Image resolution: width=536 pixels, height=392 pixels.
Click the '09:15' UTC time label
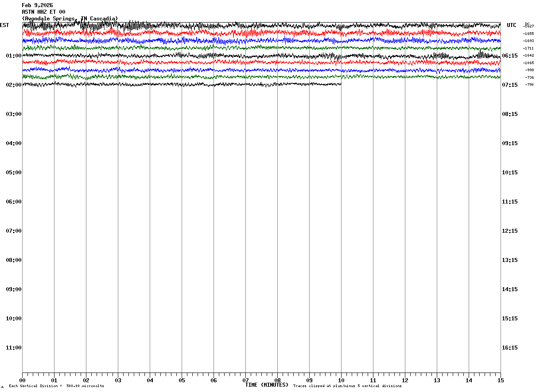(x=510, y=143)
